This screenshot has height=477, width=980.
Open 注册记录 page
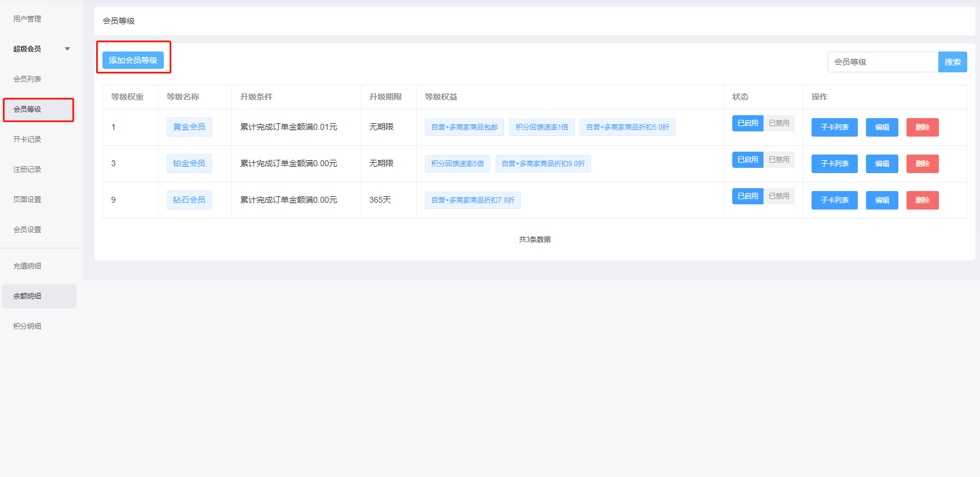click(x=27, y=170)
